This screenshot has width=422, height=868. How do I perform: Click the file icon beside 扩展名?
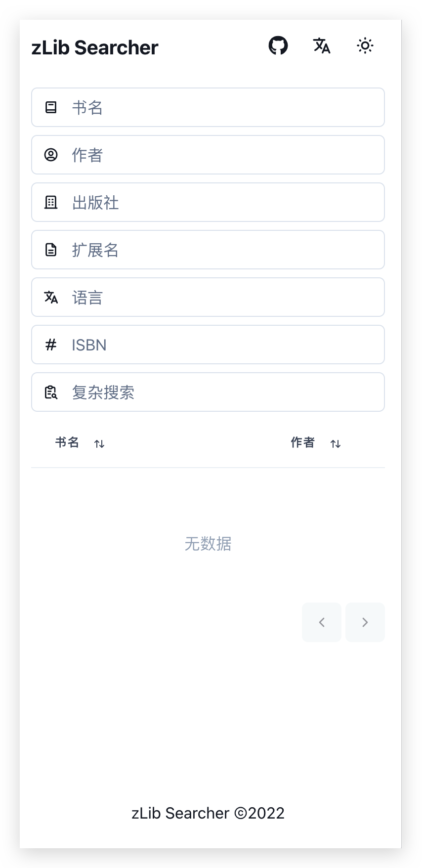point(51,250)
